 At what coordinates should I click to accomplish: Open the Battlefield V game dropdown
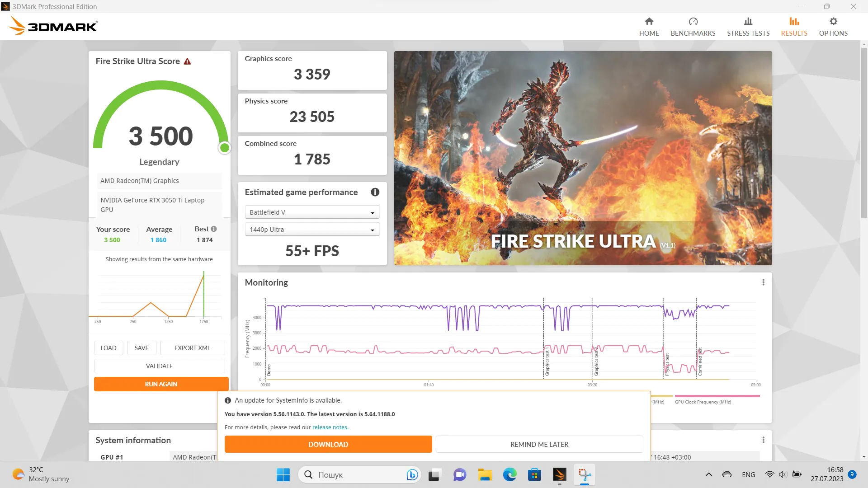[x=312, y=212]
